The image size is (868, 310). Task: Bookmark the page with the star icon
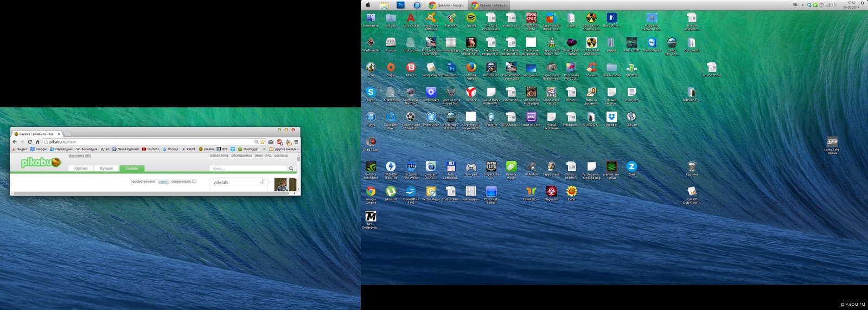tap(263, 141)
